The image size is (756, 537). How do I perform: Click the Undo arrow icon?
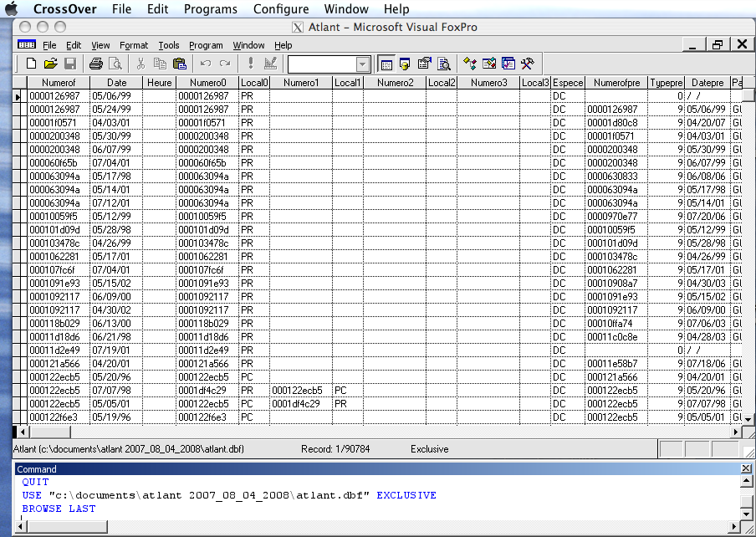(206, 64)
